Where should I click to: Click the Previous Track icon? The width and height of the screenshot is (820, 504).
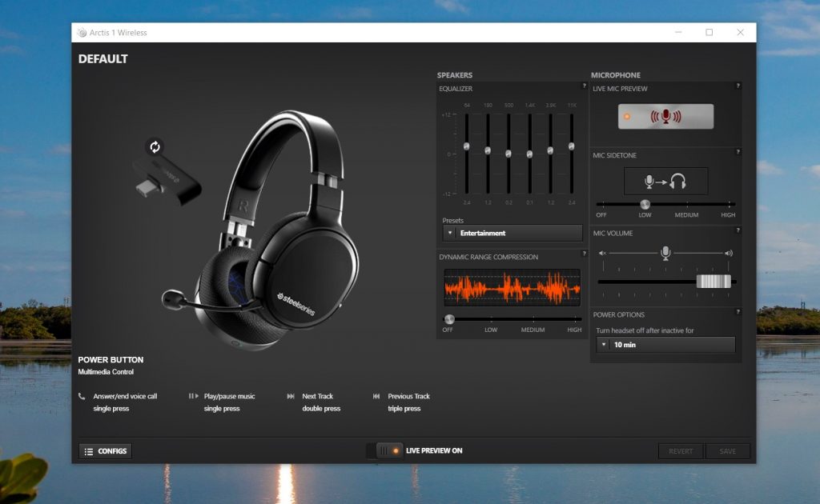376,397
